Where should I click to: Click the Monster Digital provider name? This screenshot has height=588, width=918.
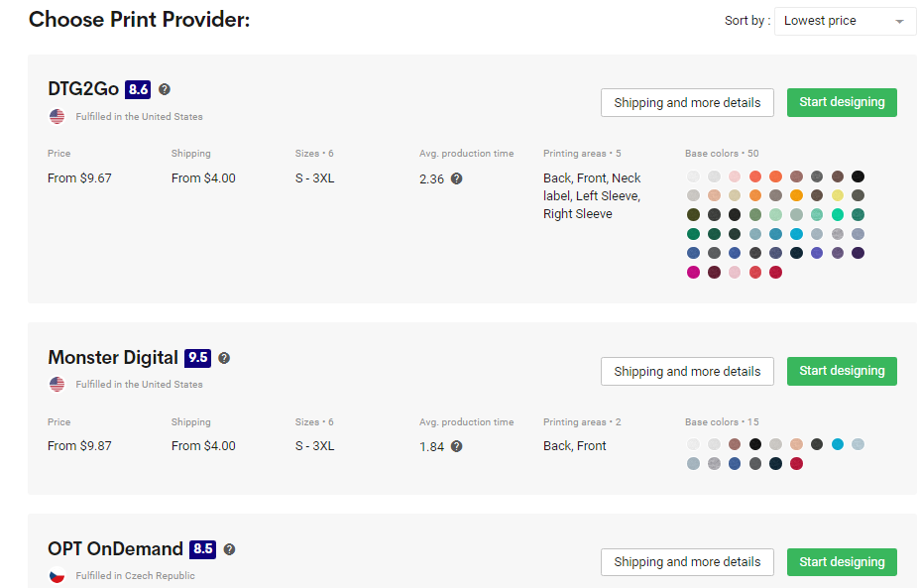(x=112, y=358)
